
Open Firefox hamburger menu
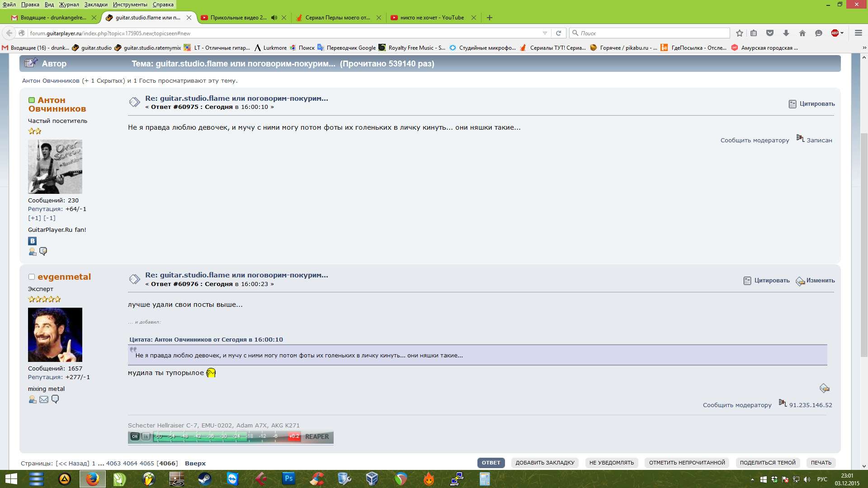click(x=858, y=33)
